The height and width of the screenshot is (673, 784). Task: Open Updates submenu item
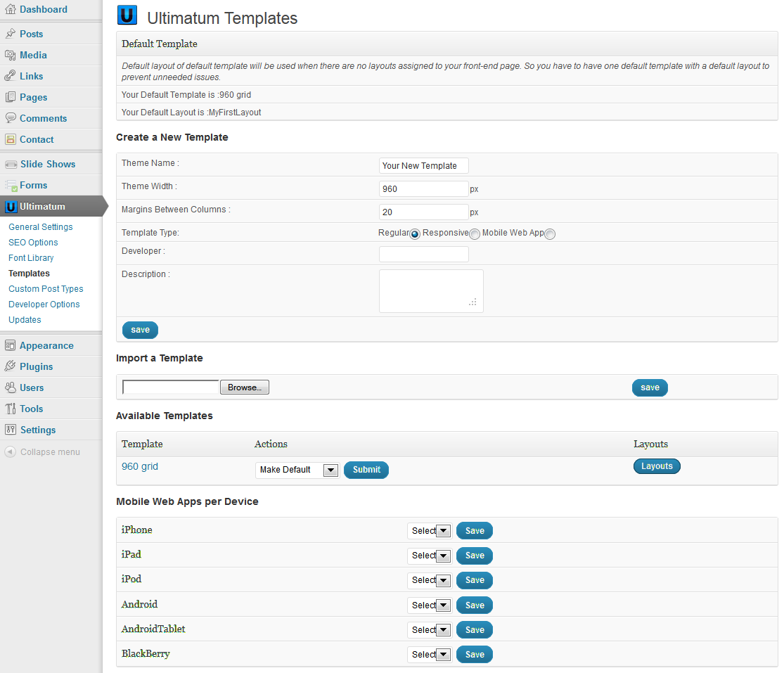[x=25, y=320]
